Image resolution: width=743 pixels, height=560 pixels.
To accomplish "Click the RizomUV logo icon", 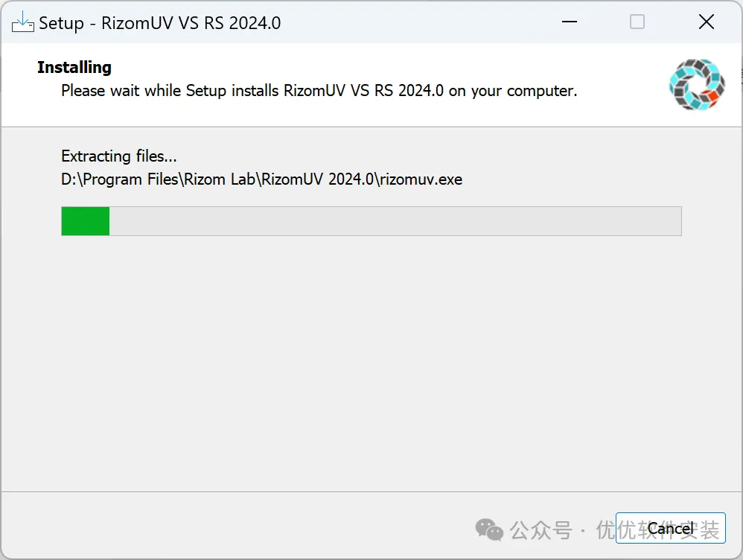I will (697, 84).
